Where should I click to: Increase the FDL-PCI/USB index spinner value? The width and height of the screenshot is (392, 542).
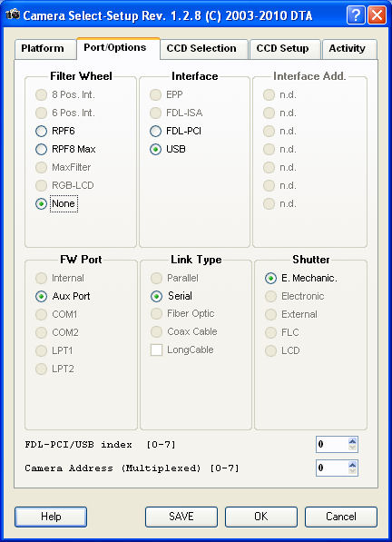click(352, 441)
